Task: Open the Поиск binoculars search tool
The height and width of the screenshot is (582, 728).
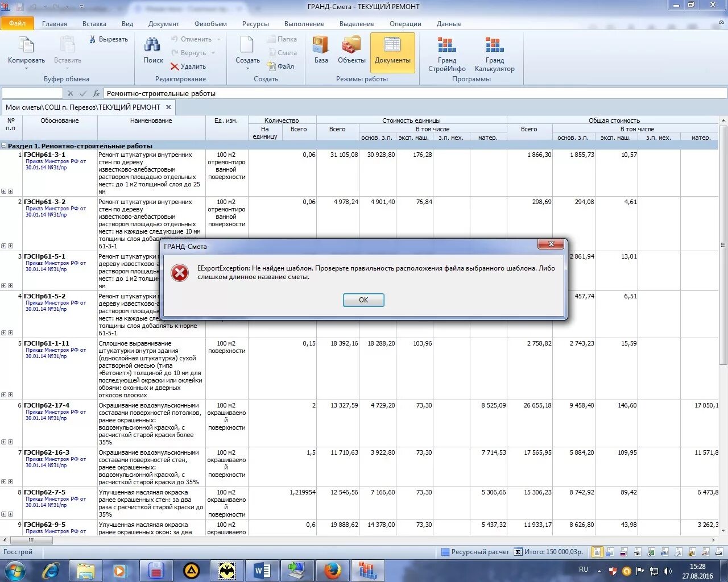Action: point(152,50)
